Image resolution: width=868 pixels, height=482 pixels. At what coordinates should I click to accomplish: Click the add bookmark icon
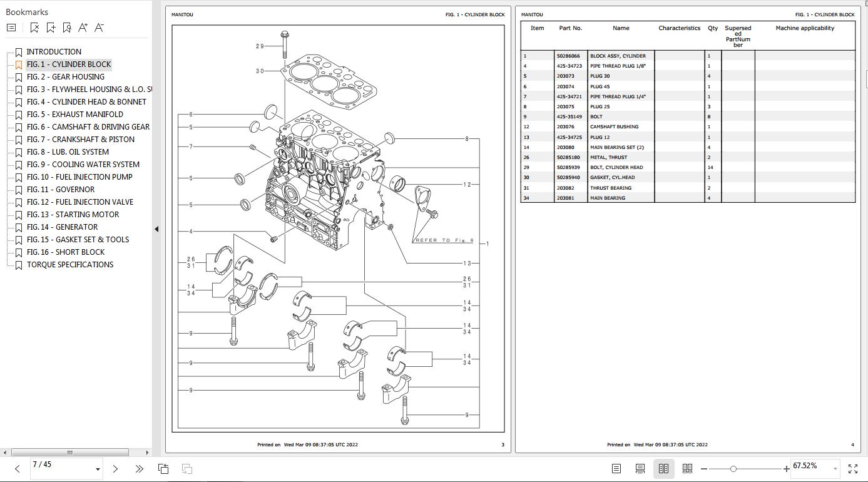(51, 28)
